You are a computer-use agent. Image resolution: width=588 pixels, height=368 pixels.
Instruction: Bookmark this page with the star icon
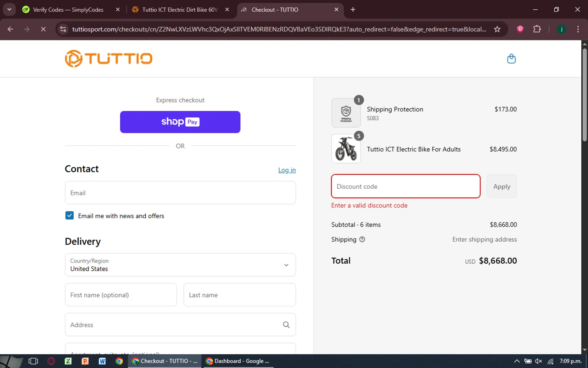pos(497,29)
